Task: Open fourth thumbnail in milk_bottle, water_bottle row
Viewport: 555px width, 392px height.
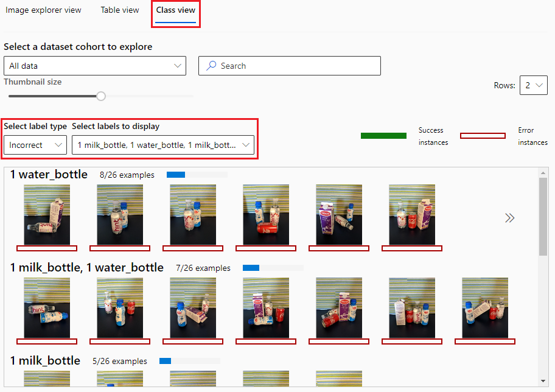Action: (266, 308)
